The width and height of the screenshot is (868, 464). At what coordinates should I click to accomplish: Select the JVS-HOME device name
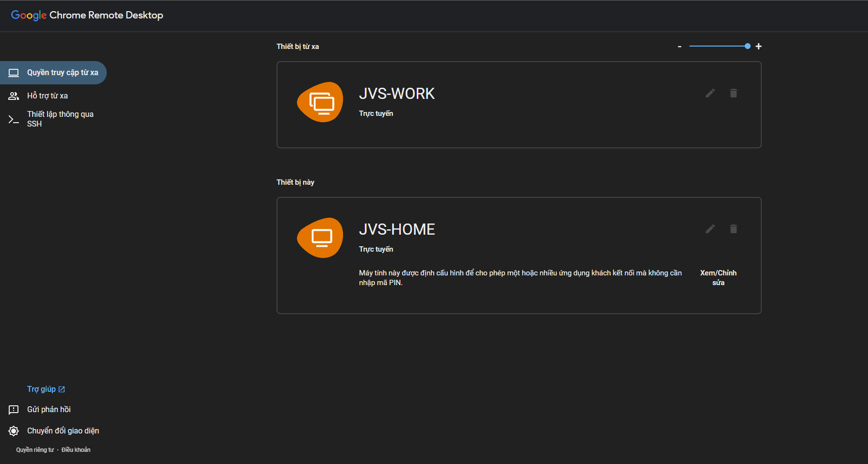(x=397, y=229)
